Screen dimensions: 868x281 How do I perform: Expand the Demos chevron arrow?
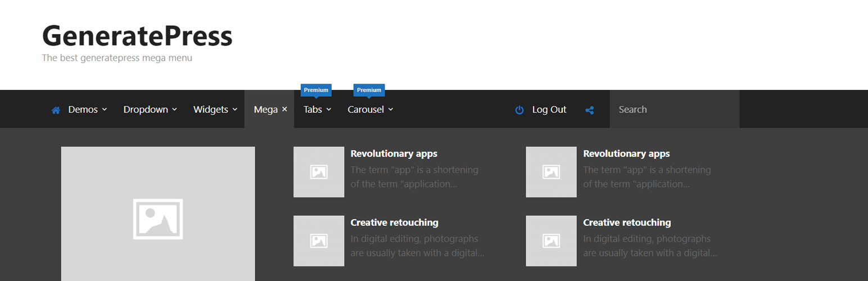pos(105,110)
